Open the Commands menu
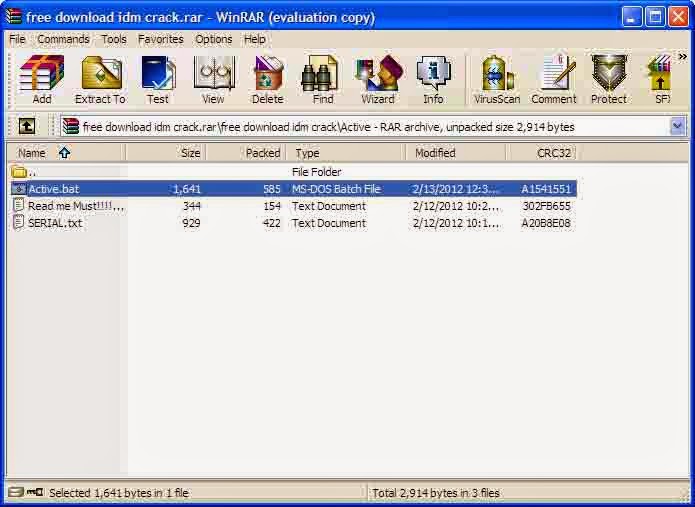 [63, 39]
